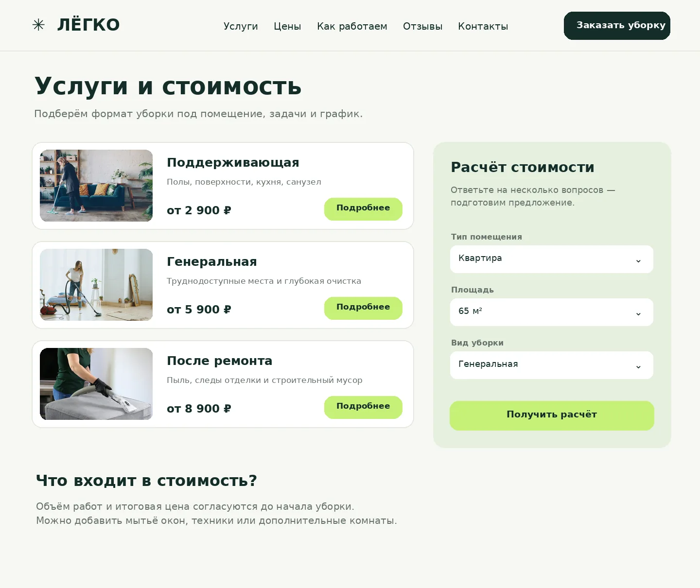The height and width of the screenshot is (588, 700).
Task: Show Подробнее for После ремонта service
Action: (363, 407)
